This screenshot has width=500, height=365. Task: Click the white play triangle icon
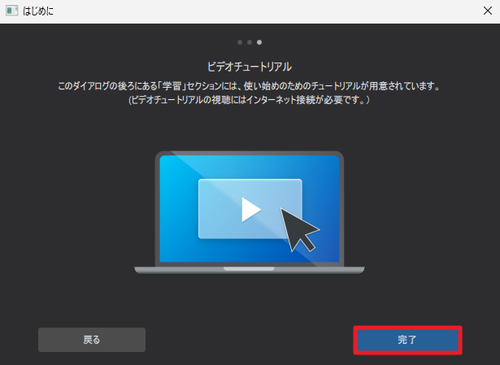pos(250,210)
